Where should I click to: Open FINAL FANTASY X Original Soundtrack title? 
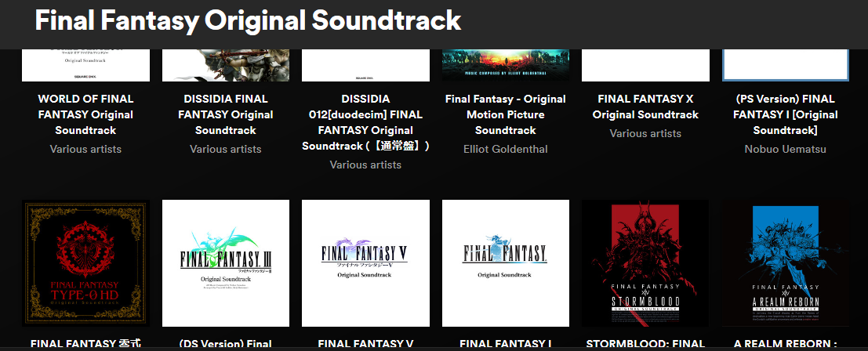(645, 107)
